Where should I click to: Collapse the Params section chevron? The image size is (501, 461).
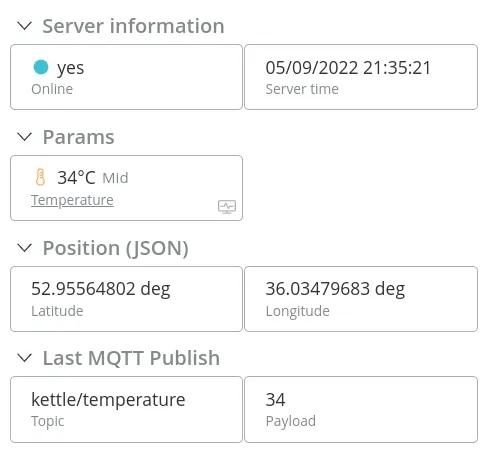24,137
